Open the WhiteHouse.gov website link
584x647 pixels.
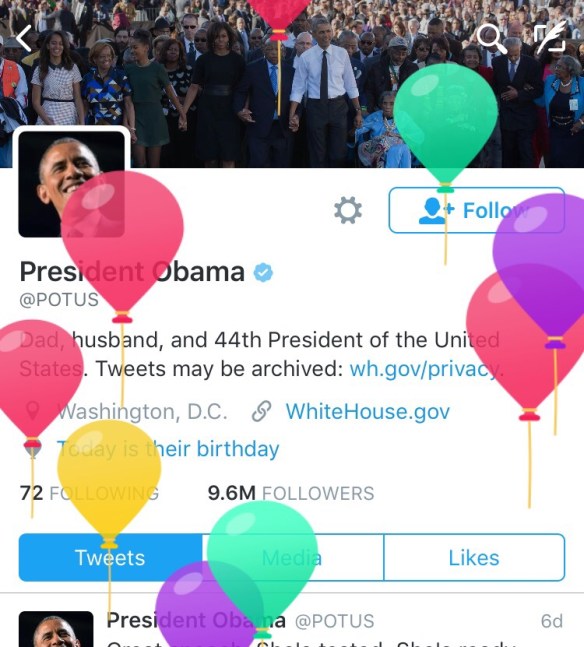click(x=368, y=412)
